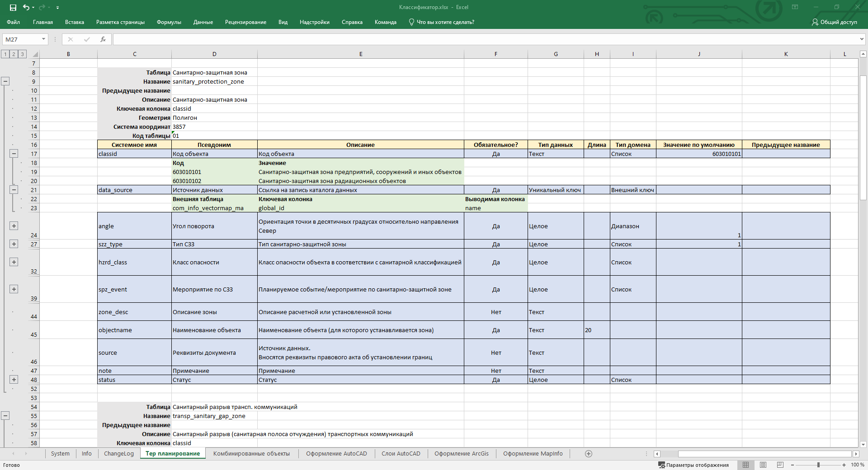Click the vertical scrollbar thumb
This screenshot has width=868, height=470.
tap(863, 138)
